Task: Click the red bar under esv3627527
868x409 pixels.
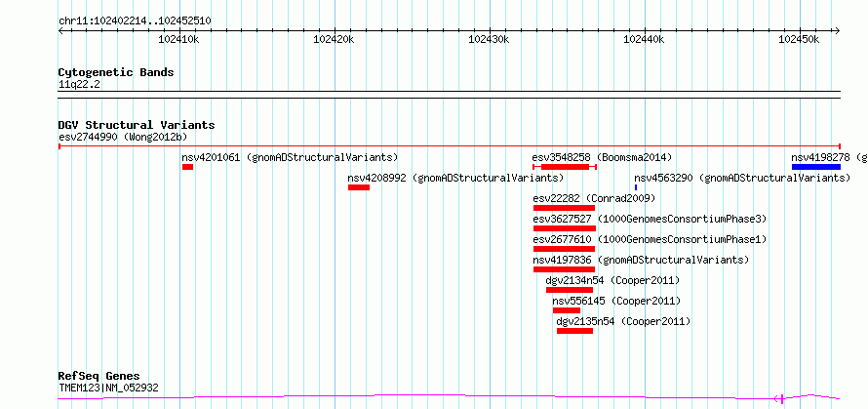Action: [565, 228]
